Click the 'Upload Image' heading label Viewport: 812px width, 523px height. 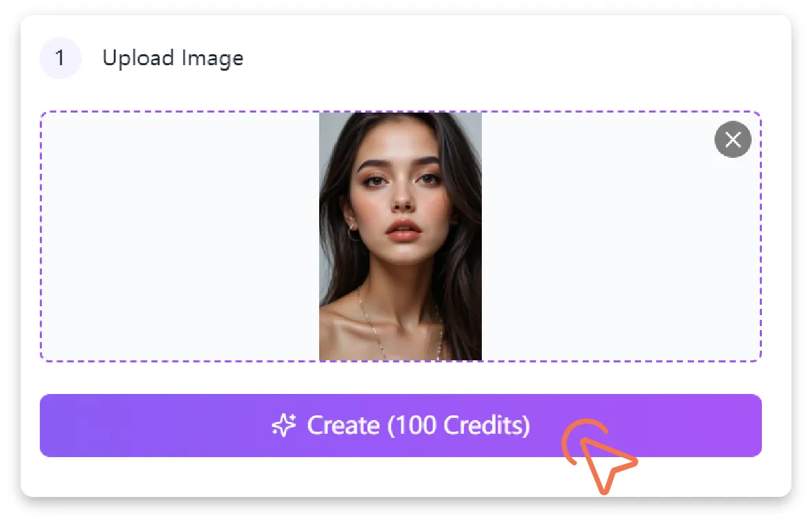tap(173, 58)
